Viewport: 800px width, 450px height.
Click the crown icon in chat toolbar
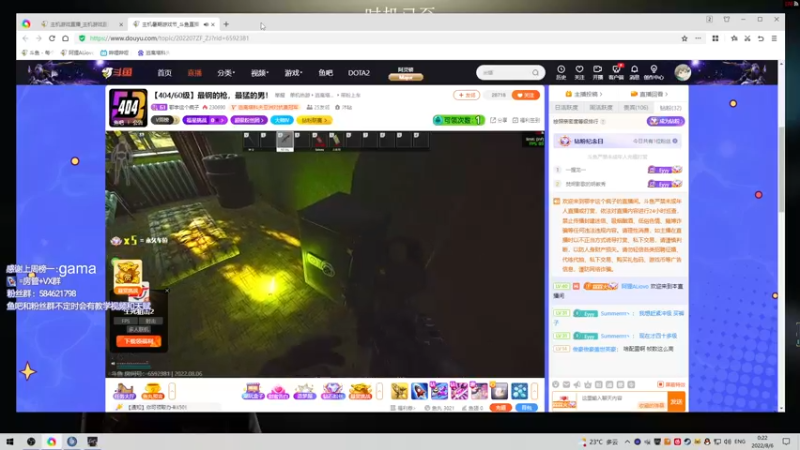[588, 384]
